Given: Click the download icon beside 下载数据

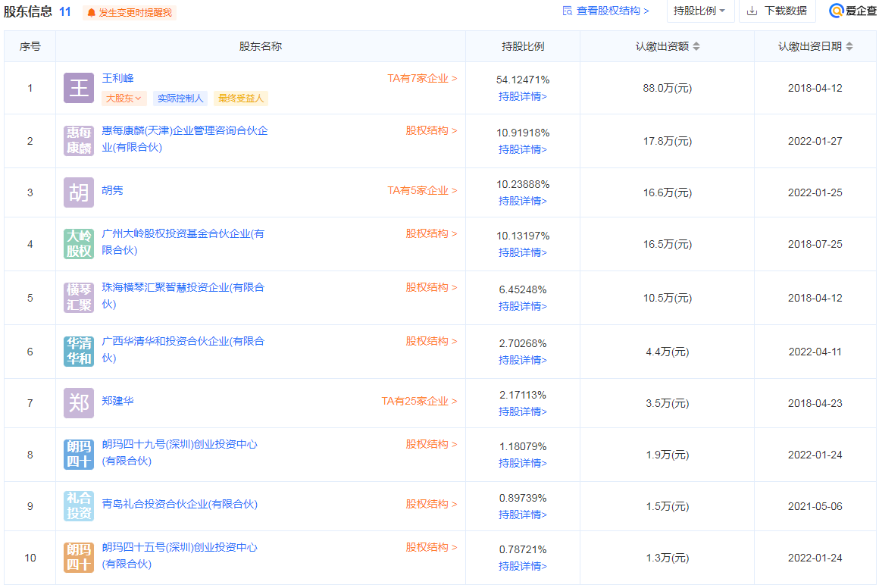Looking at the screenshot, I should (752, 11).
